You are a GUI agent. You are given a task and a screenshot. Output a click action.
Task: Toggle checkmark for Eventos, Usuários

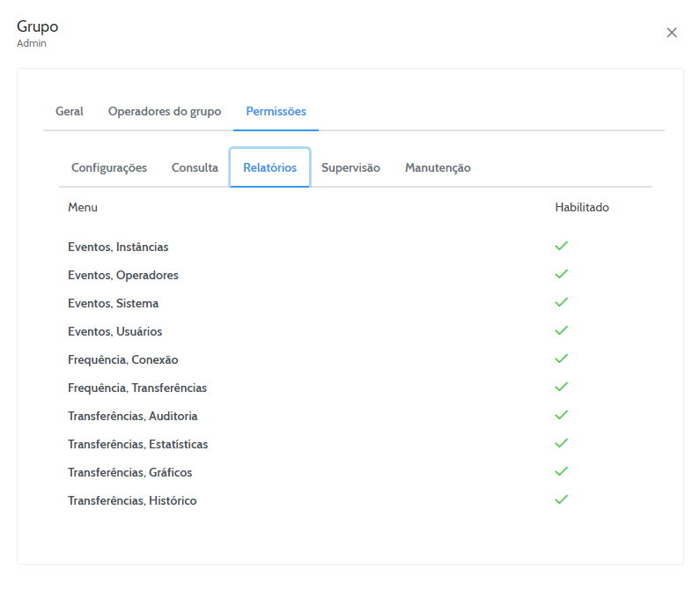pyautogui.click(x=561, y=330)
